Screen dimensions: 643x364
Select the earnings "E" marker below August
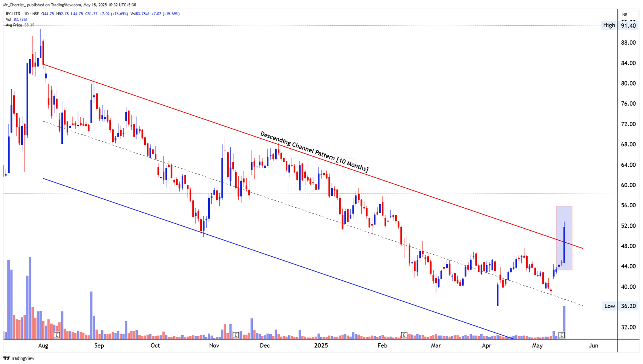(x=57, y=335)
